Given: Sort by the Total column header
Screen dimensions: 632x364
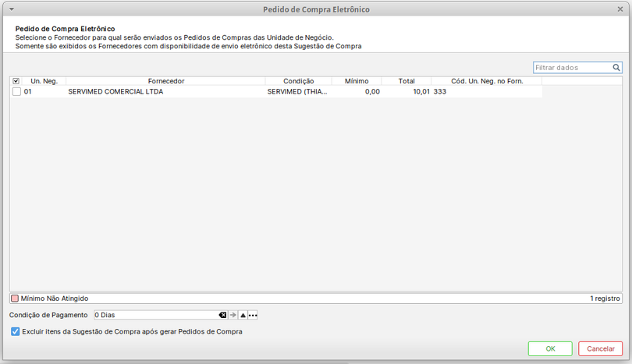Looking at the screenshot, I should click(x=406, y=81).
